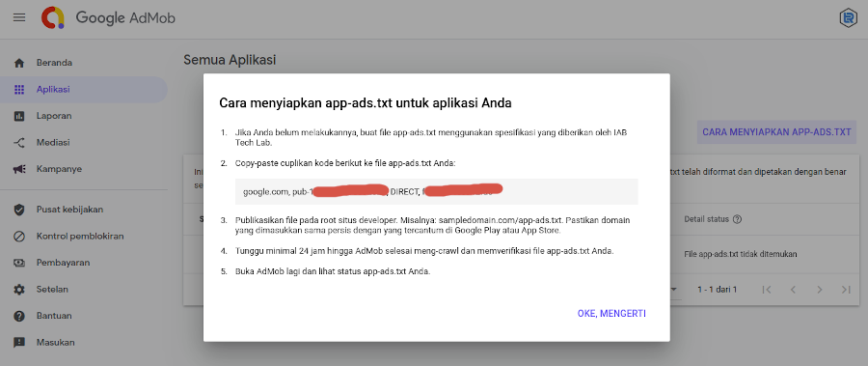Screen dimensions: 868x366
Task: Click the Laporan chart icon
Action: 19,116
